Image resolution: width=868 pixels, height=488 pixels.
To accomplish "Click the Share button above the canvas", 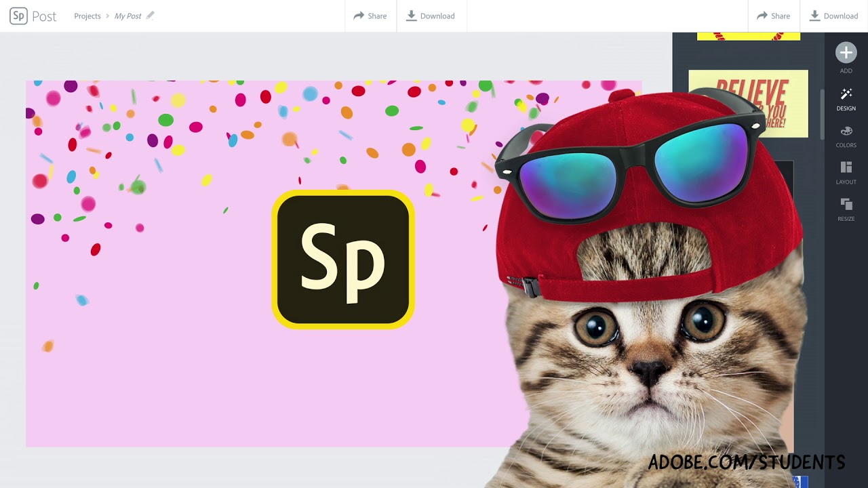I will (x=370, y=16).
